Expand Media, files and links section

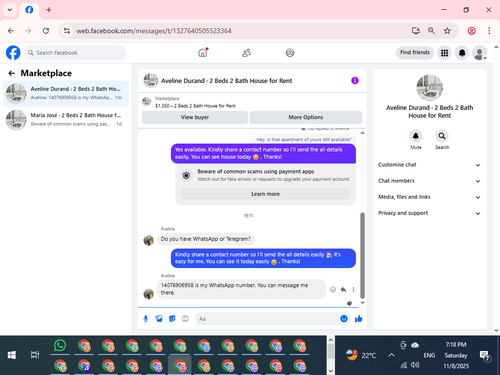pos(430,197)
